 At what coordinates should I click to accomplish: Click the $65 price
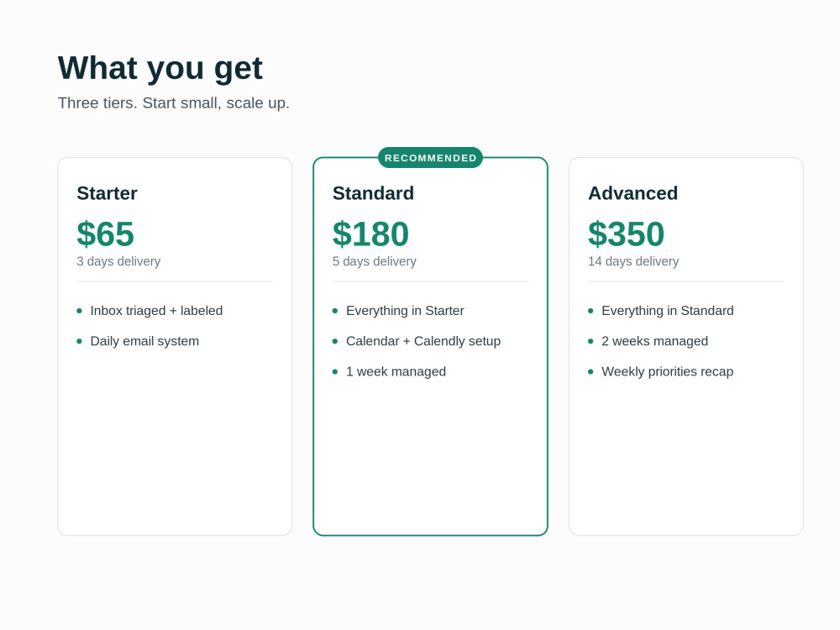click(x=106, y=234)
